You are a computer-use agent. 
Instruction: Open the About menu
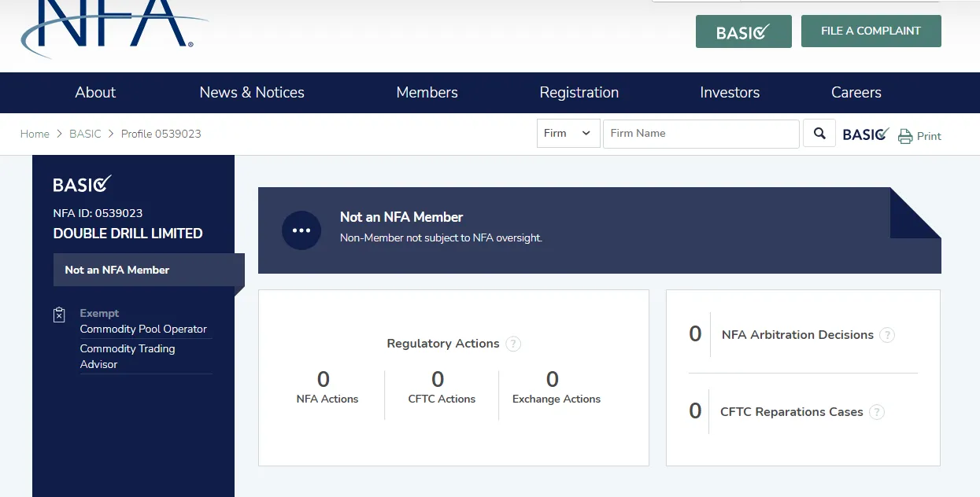pyautogui.click(x=95, y=93)
